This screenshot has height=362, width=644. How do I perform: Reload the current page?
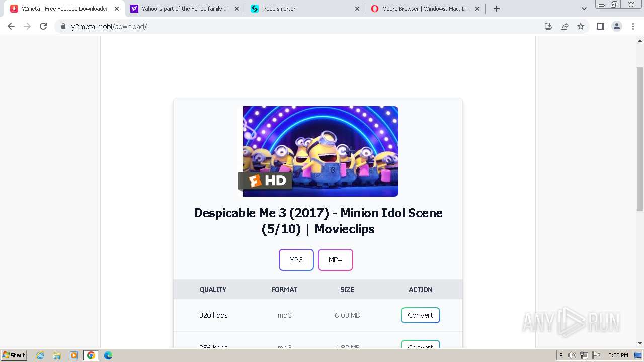(x=43, y=26)
